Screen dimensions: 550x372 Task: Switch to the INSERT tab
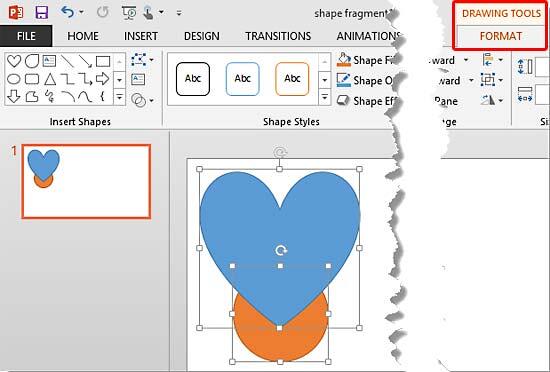(141, 36)
